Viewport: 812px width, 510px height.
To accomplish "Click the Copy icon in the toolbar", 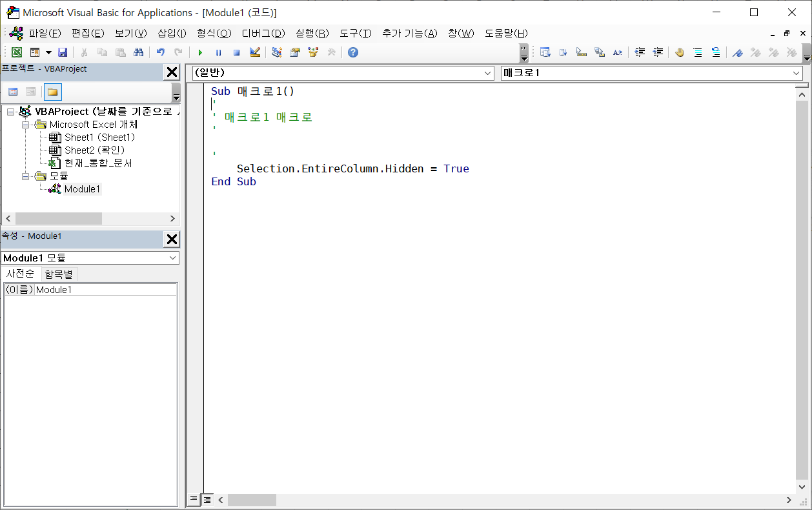I will 103,52.
